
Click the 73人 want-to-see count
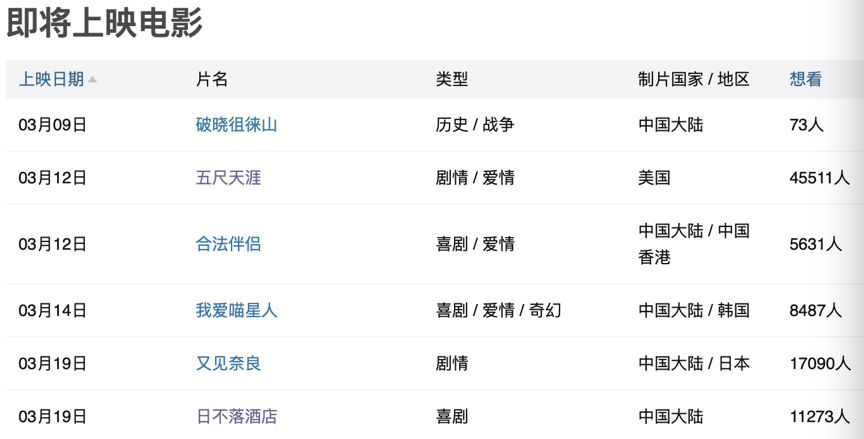click(806, 125)
